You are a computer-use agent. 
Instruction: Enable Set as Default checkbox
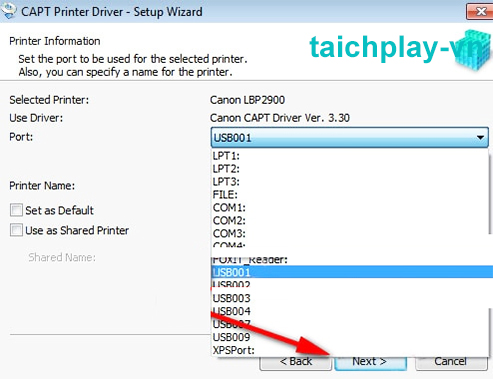[x=16, y=210]
